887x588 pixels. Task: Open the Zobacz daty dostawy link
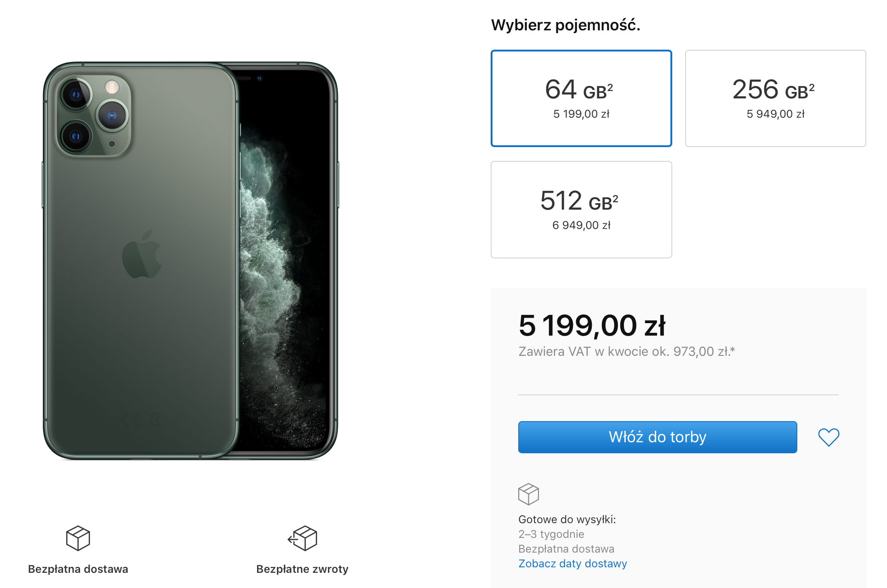[572, 564]
